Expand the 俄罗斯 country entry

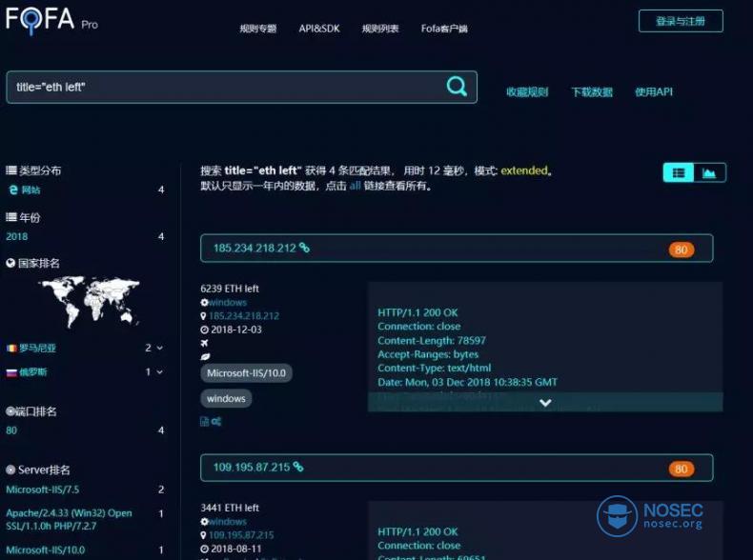click(x=160, y=371)
